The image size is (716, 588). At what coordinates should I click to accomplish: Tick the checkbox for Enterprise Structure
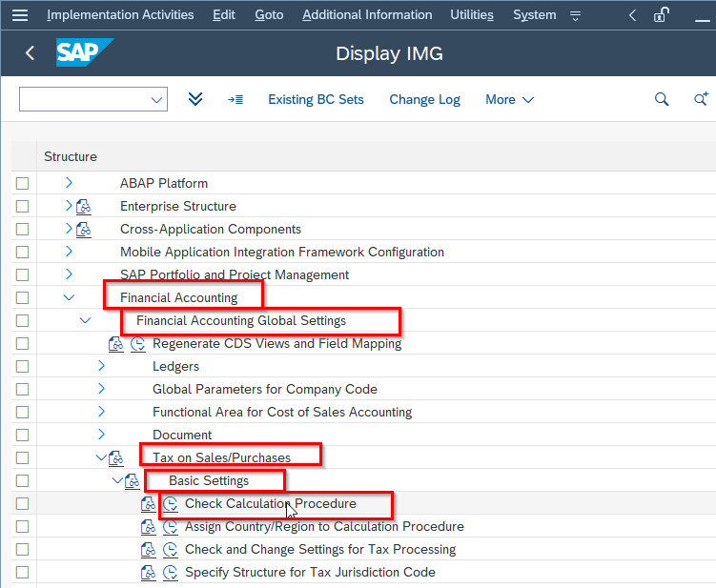point(22,207)
